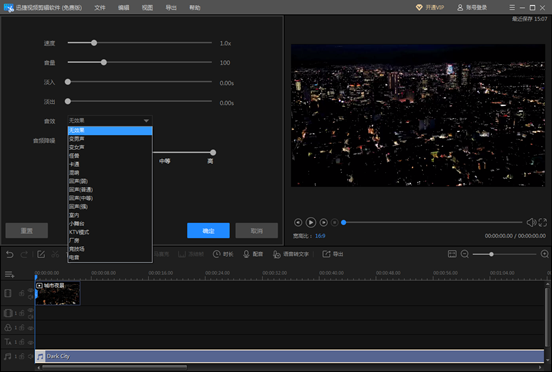
Task: Stop the preview playback
Action: pos(334,222)
